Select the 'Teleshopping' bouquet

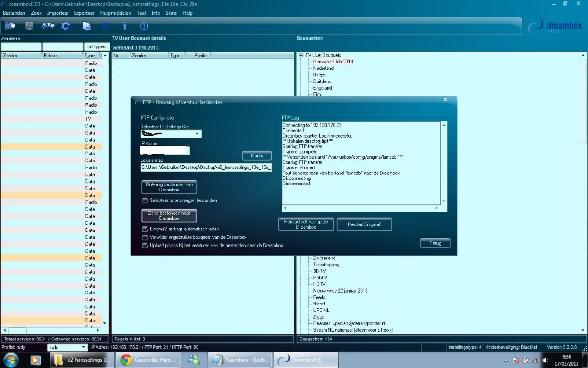(x=326, y=264)
